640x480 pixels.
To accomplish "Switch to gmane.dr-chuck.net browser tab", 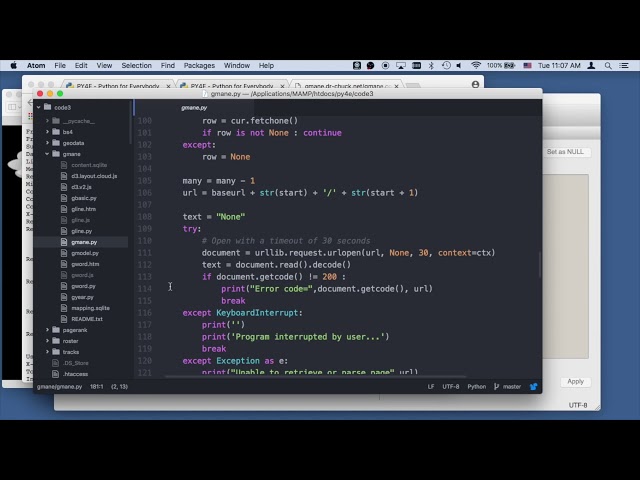I will [x=347, y=86].
